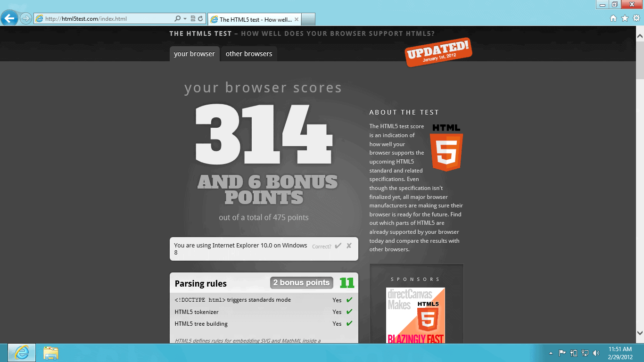Reject browser detection with the X mark
The width and height of the screenshot is (644, 362).
pyautogui.click(x=349, y=246)
